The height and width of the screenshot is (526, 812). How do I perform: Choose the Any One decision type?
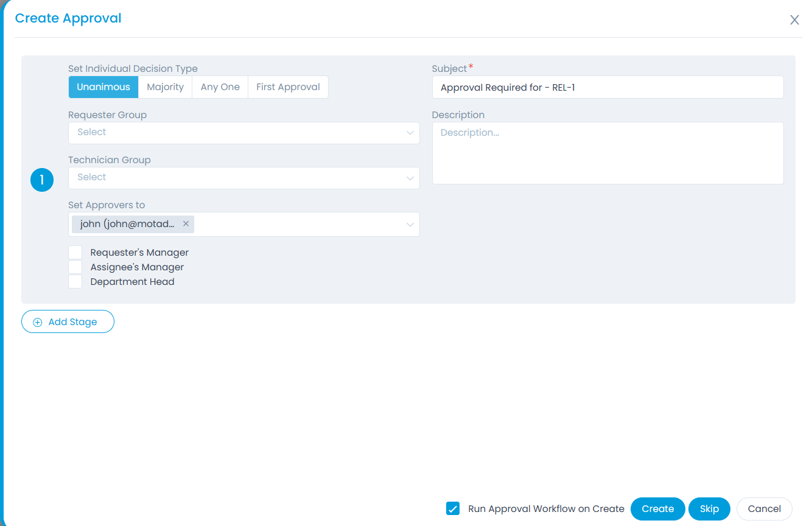coord(220,87)
